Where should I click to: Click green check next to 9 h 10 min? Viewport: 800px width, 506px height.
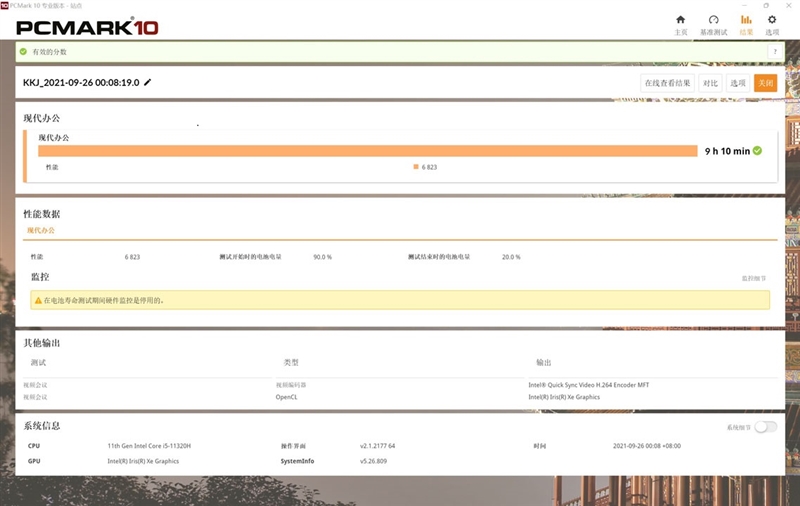click(757, 150)
